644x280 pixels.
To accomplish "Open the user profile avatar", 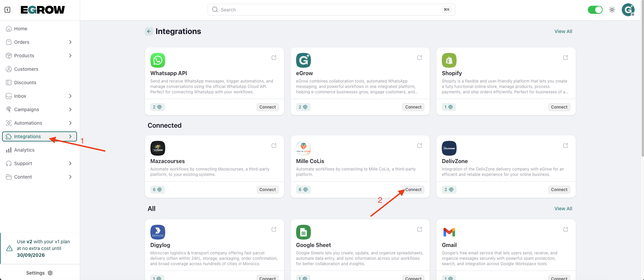I will [x=628, y=10].
